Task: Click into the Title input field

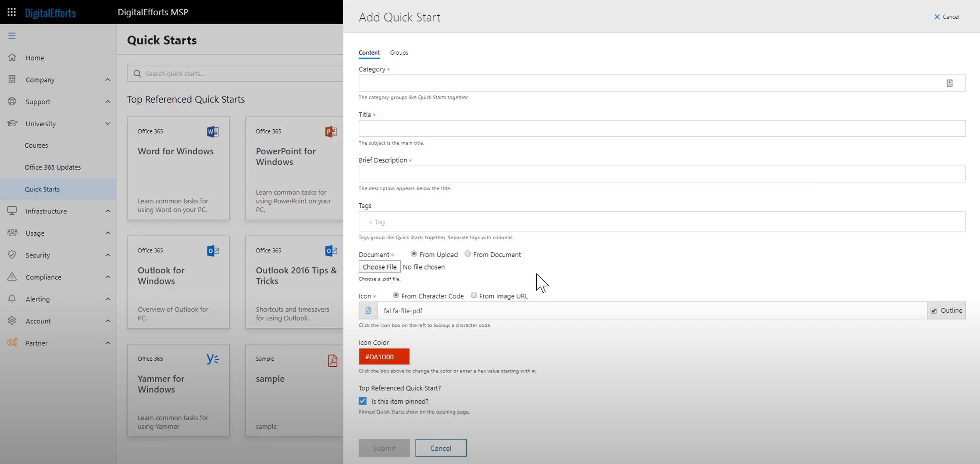Action: click(662, 128)
